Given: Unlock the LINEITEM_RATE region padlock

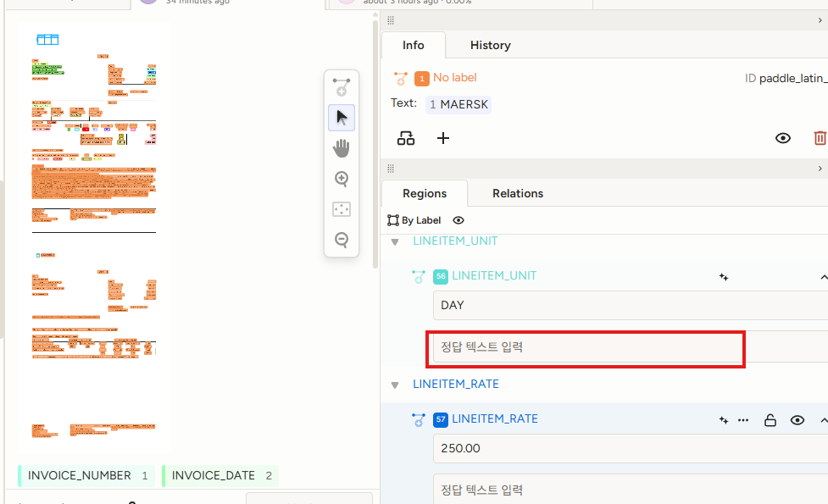Looking at the screenshot, I should (770, 419).
